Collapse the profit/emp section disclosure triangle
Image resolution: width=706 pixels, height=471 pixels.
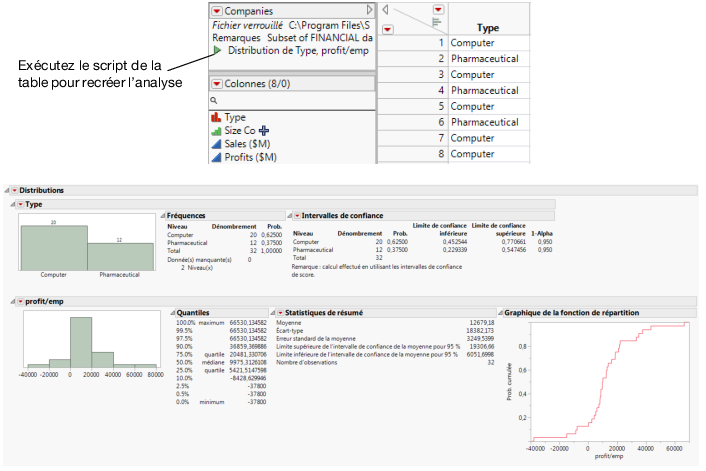tap(13, 302)
